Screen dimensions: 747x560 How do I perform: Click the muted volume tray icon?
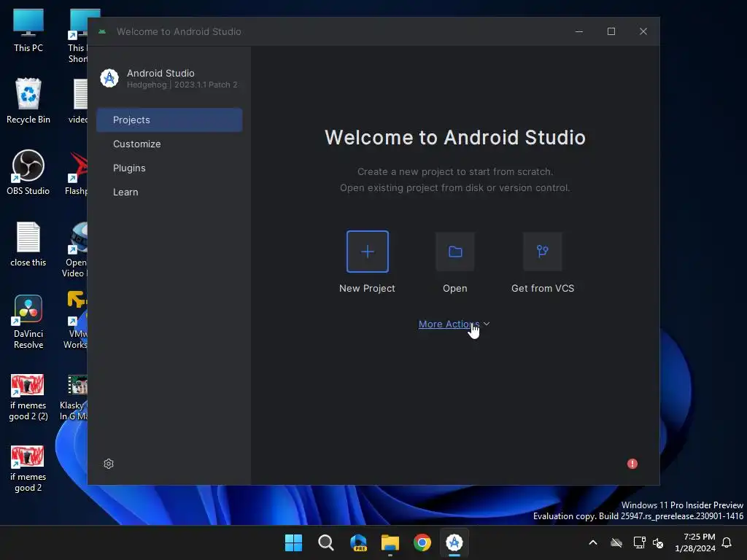tap(658, 542)
